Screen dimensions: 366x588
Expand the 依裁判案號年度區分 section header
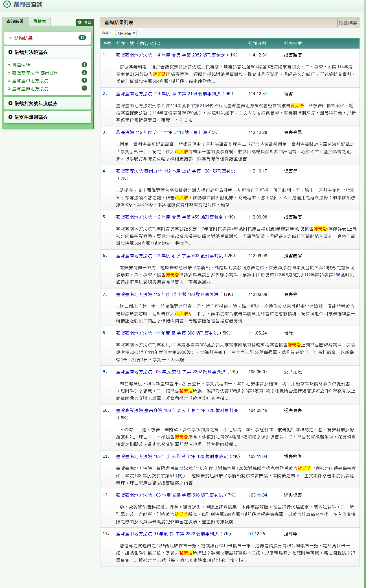pyautogui.click(x=36, y=104)
